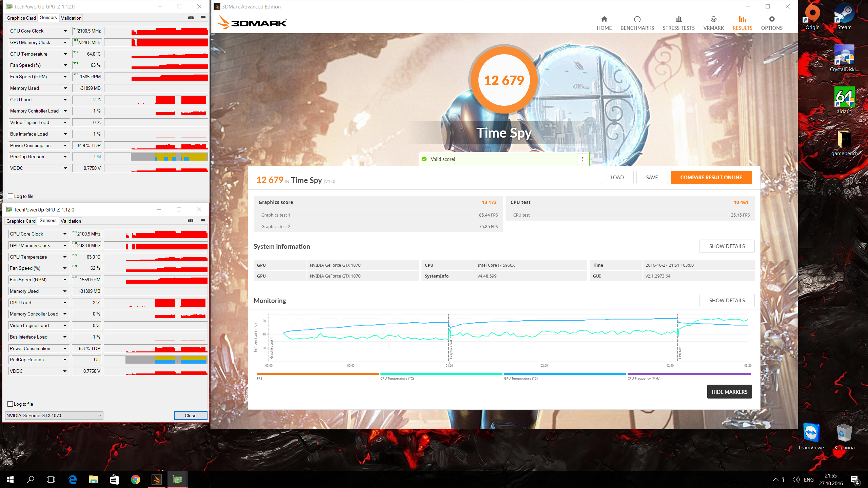This screenshot has width=868, height=488.
Task: Open the VRMark section
Action: (x=713, y=23)
